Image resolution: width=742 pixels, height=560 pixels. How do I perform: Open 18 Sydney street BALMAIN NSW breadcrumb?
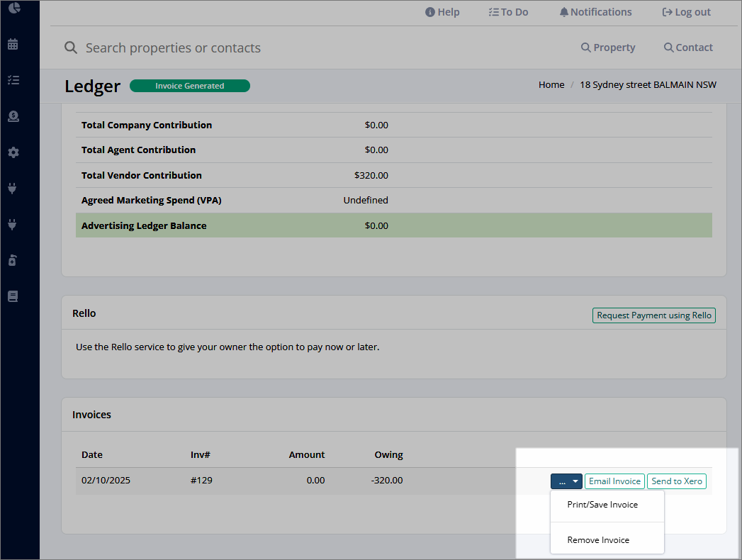tap(648, 85)
